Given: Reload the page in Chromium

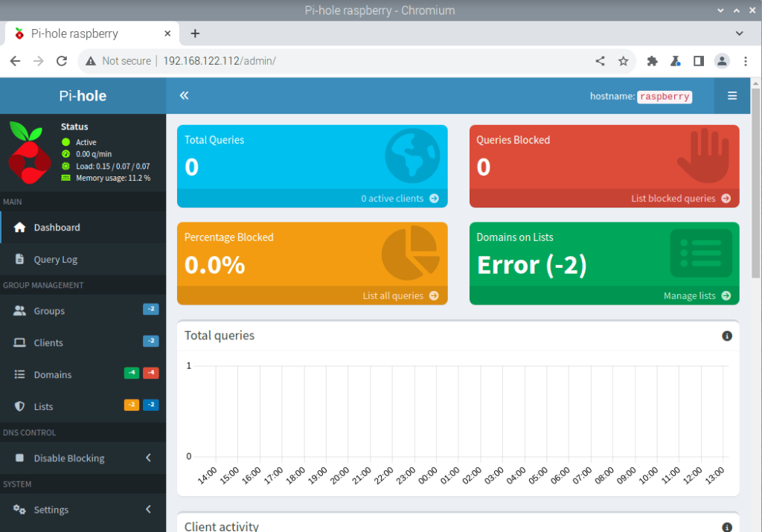Looking at the screenshot, I should tap(62, 61).
